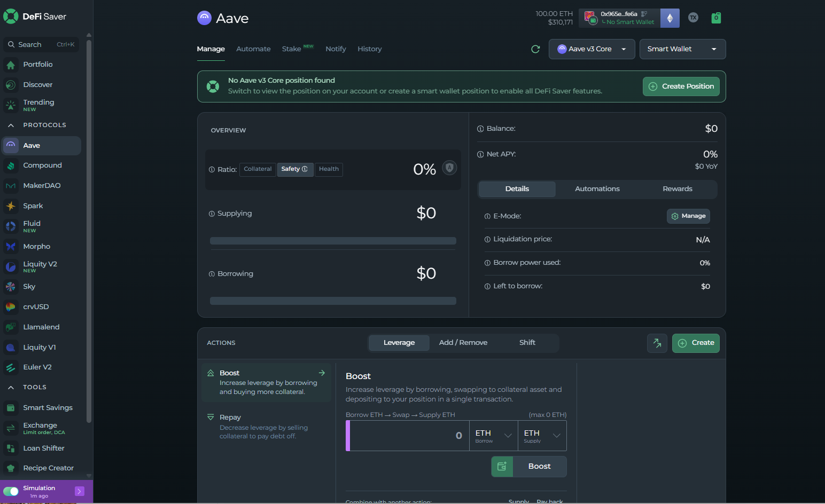
Task: Click the Boost amount input field
Action: [409, 436]
